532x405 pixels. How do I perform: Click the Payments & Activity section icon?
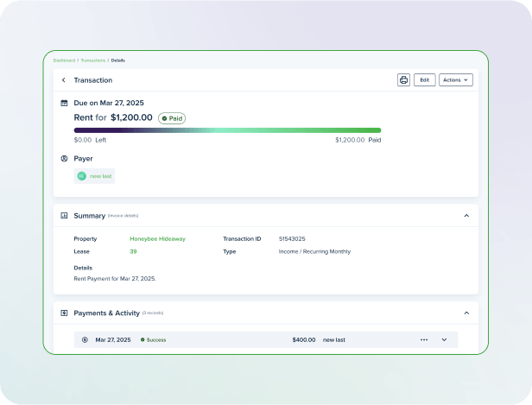click(x=64, y=313)
